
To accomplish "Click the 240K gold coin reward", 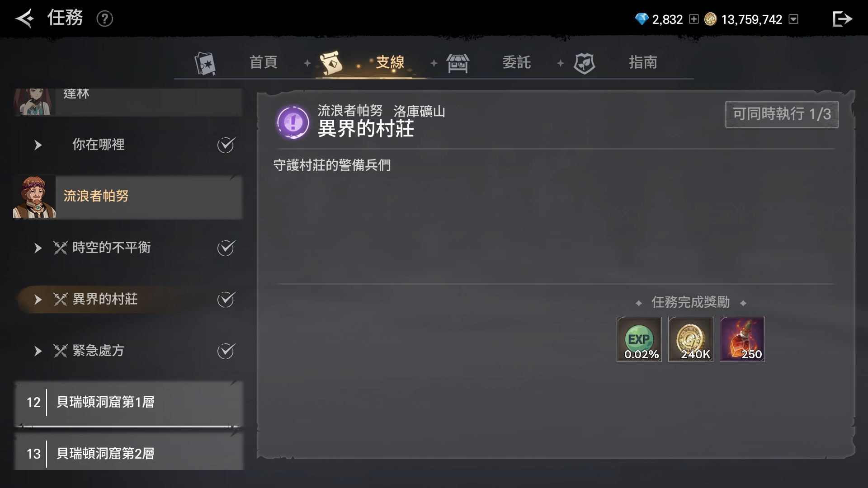I will point(691,339).
